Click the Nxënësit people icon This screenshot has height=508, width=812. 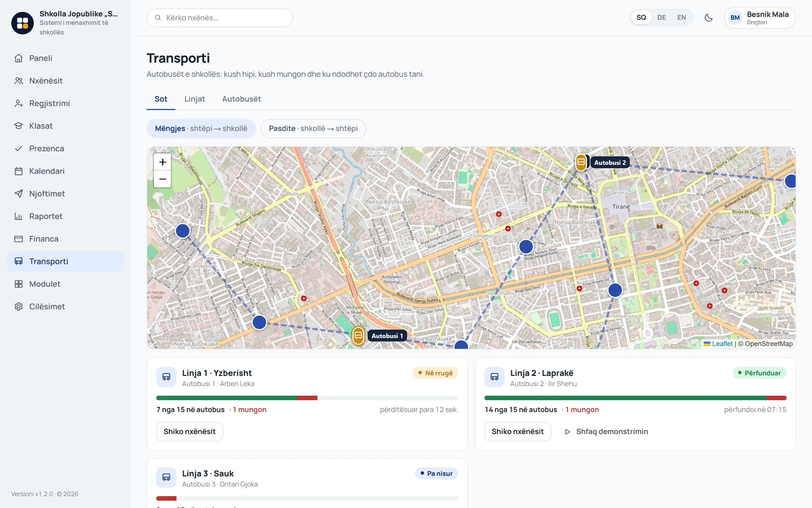tap(18, 81)
